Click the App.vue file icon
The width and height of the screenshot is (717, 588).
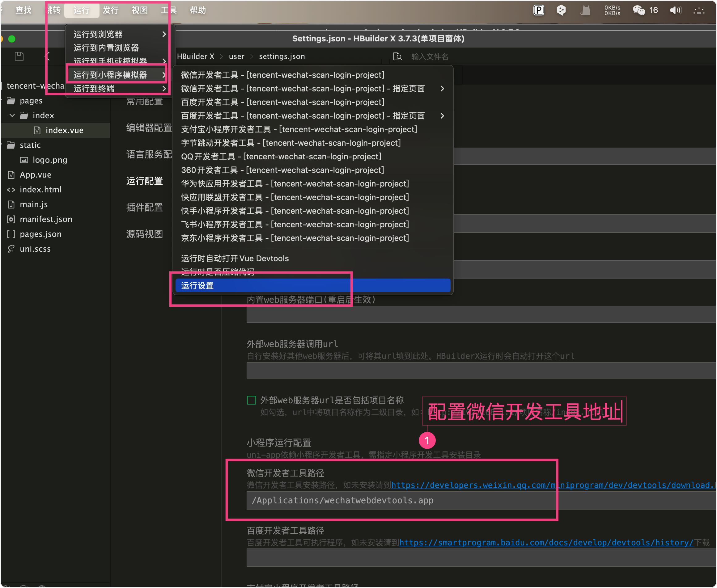tap(11, 175)
